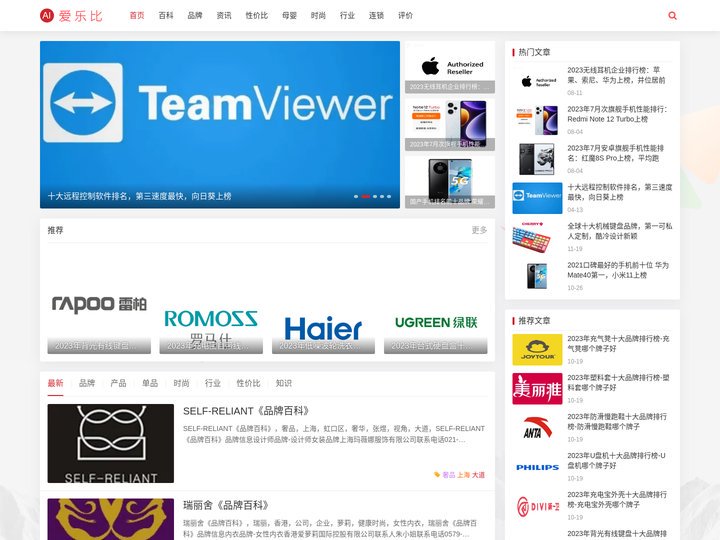Open hot article 十大远程控制软件排名
The width and height of the screenshot is (720, 540).
tap(620, 192)
